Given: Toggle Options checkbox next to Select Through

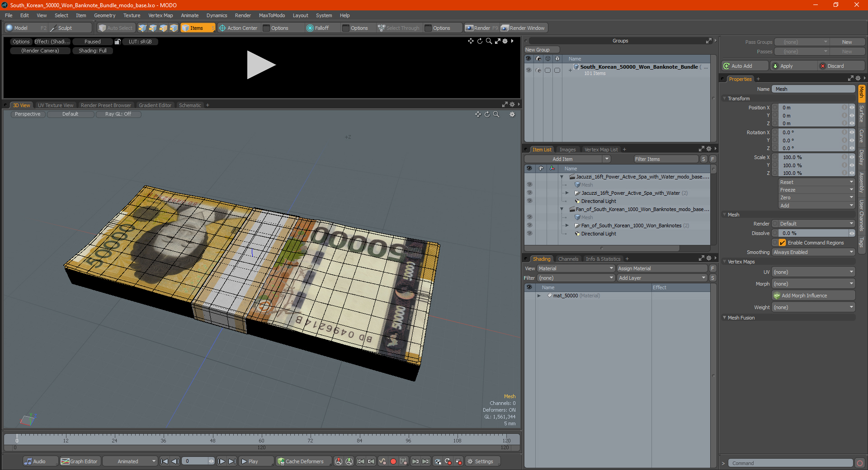Looking at the screenshot, I should [428, 28].
